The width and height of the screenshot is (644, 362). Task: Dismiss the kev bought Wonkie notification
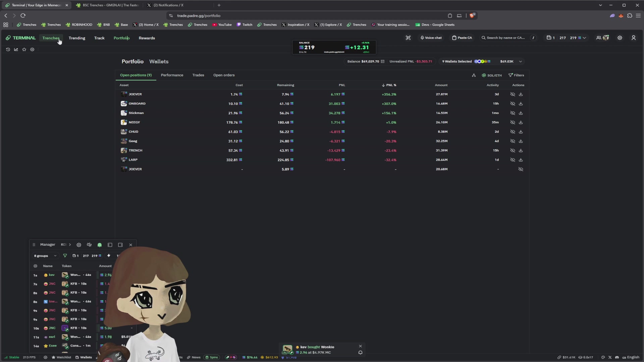(x=361, y=346)
